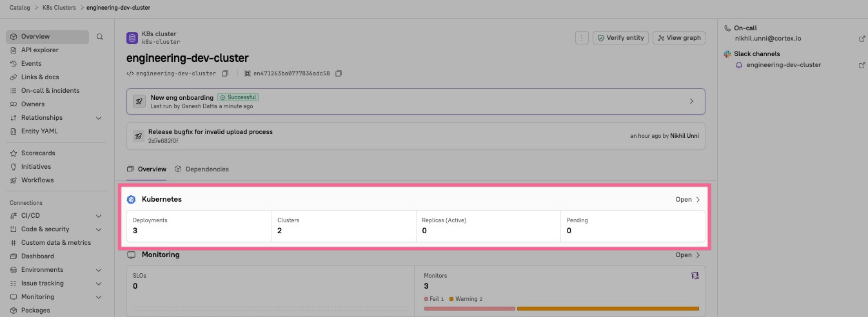
Task: Click the search magnifier icon in sidebar
Action: (100, 37)
